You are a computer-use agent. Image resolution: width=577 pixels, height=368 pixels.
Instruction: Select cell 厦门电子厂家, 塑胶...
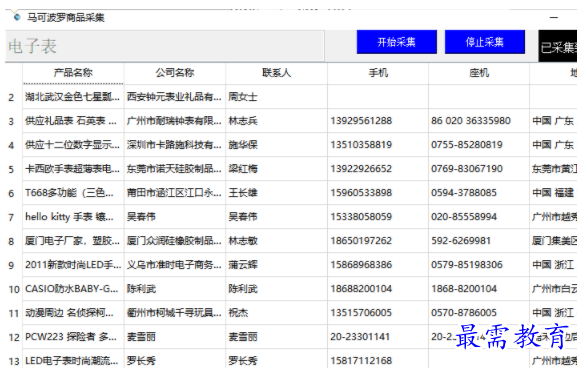pyautogui.click(x=73, y=241)
